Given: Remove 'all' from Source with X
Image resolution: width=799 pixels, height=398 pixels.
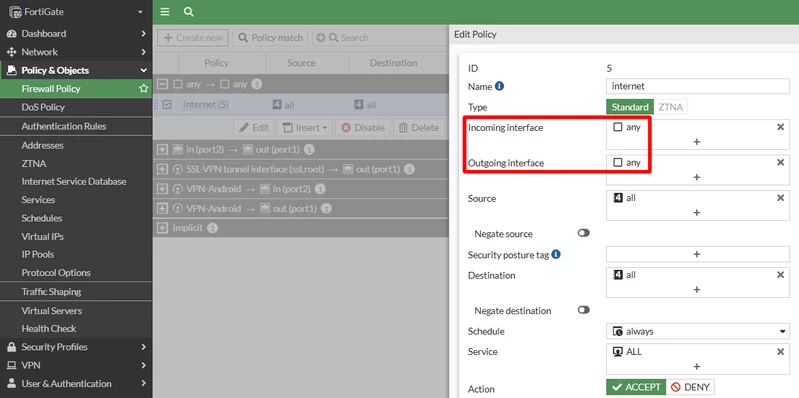Looking at the screenshot, I should 780,198.
